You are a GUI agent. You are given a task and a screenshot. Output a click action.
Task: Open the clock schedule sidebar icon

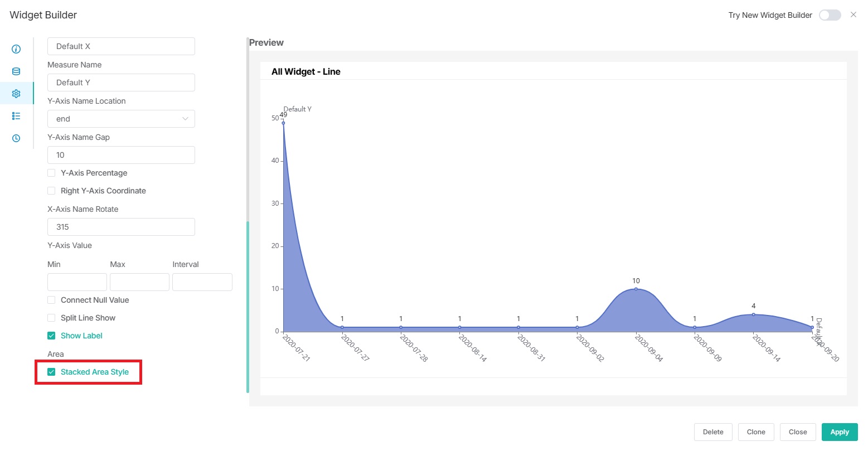coord(16,138)
